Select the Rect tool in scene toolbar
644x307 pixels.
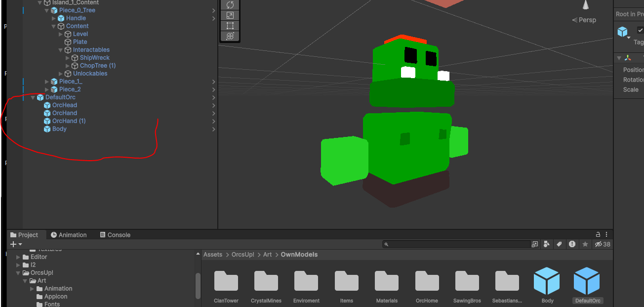pyautogui.click(x=230, y=26)
